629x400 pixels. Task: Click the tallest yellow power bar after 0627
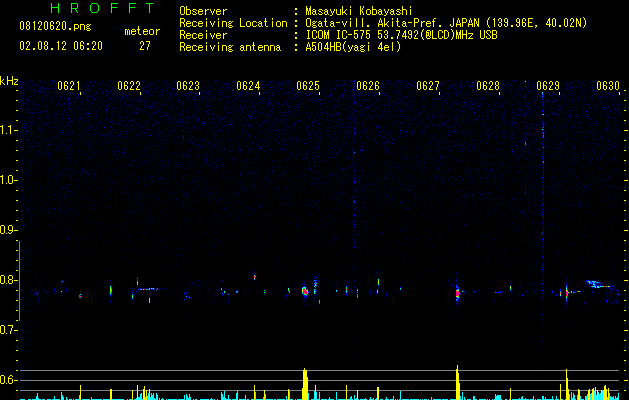457,382
